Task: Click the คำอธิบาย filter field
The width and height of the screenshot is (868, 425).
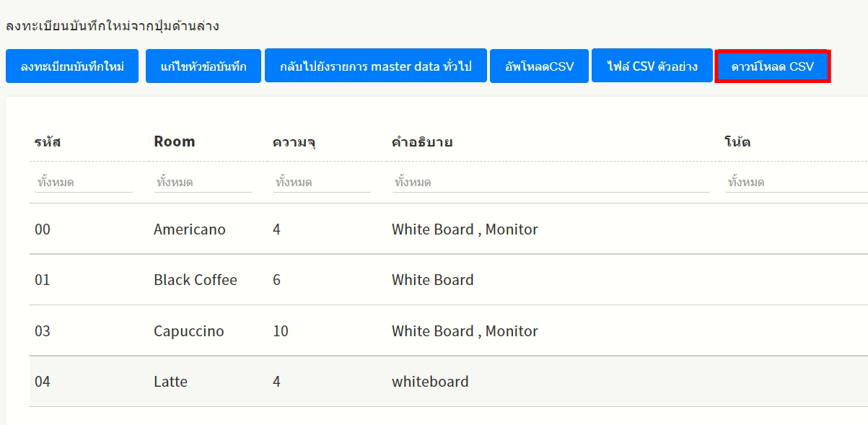Action: pos(550,183)
